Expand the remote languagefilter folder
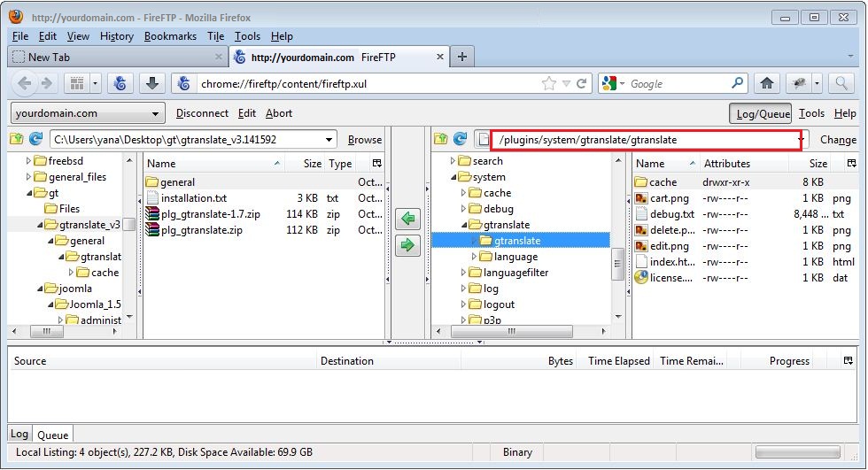Screen dimensions: 868x470 tap(463, 273)
